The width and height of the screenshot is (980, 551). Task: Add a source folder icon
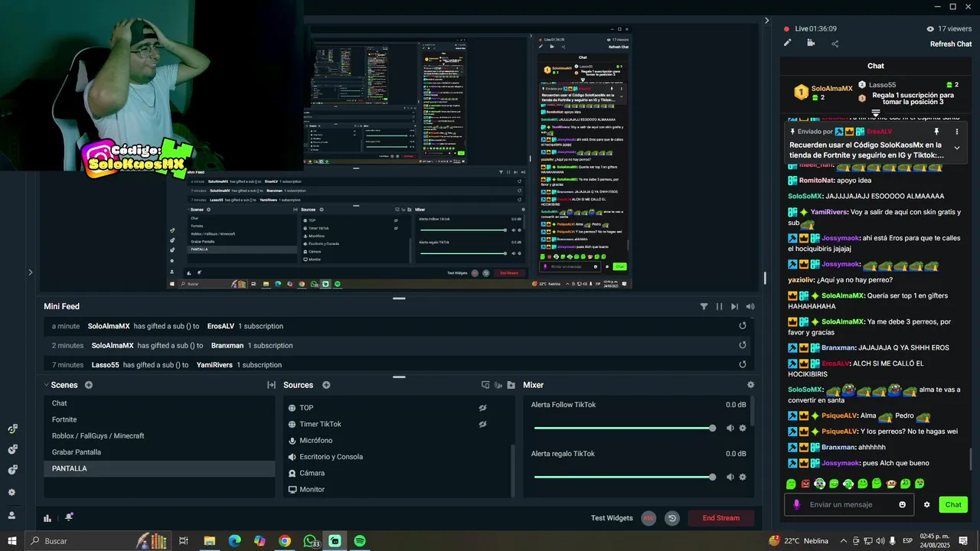tap(511, 385)
